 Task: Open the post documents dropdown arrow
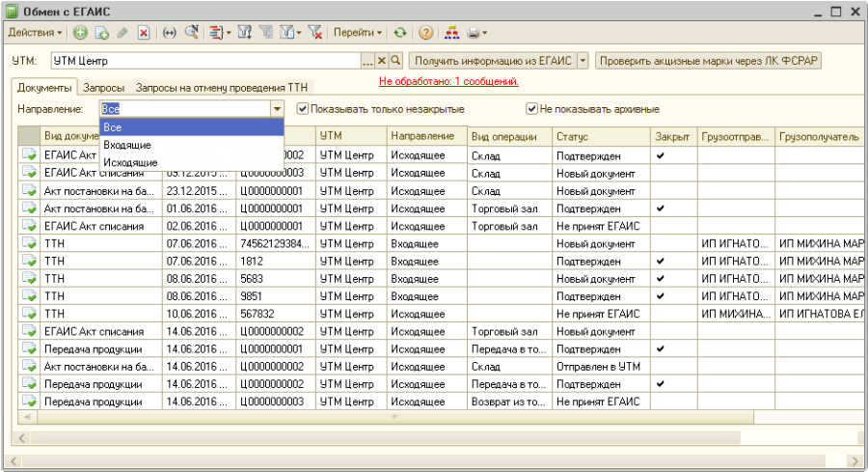click(x=228, y=33)
